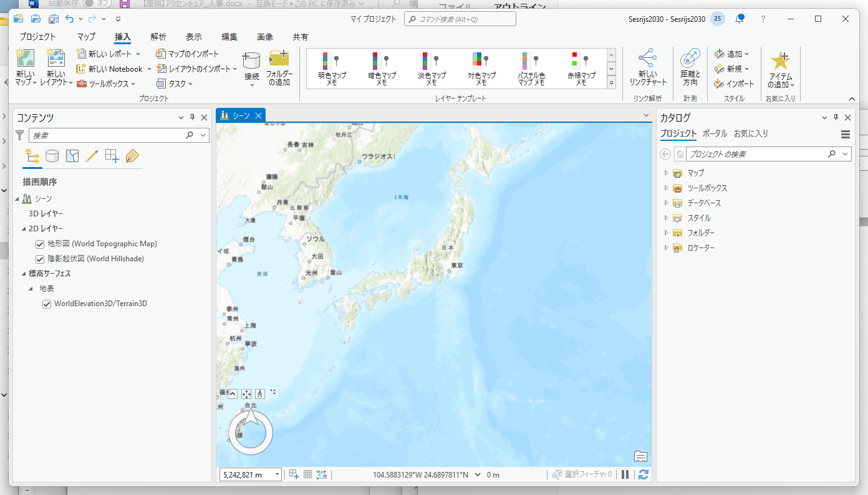Select List by Editing pencil icon

coord(92,156)
